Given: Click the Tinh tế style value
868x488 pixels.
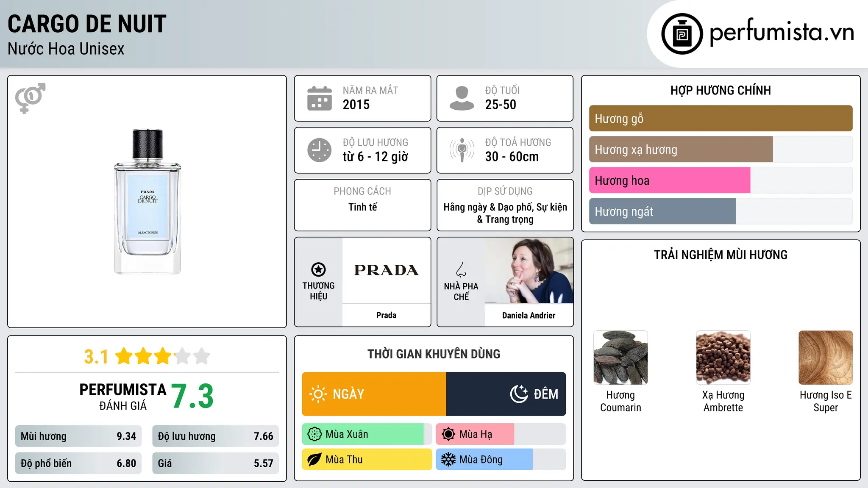Looking at the screenshot, I should coord(362,207).
